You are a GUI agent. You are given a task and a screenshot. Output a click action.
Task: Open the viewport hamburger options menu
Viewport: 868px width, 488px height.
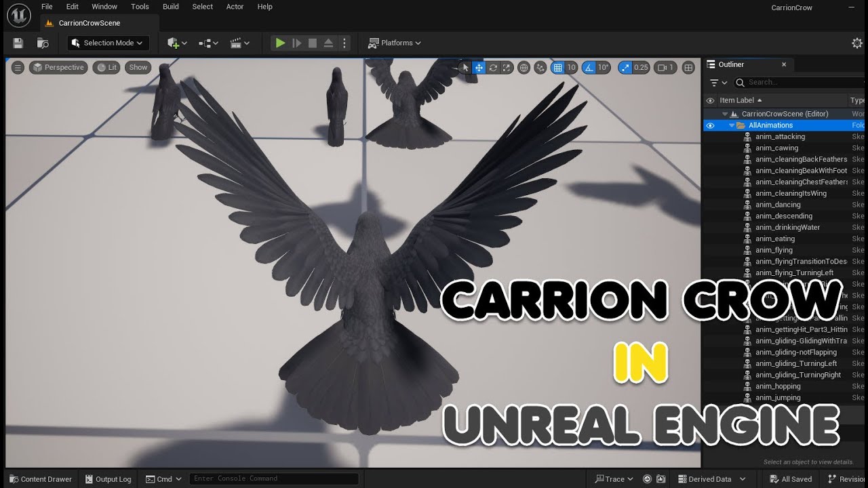tap(18, 67)
